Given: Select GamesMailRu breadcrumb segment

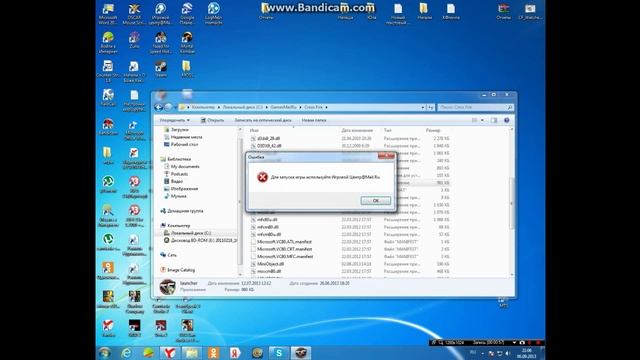Looking at the screenshot, I should tap(284, 107).
